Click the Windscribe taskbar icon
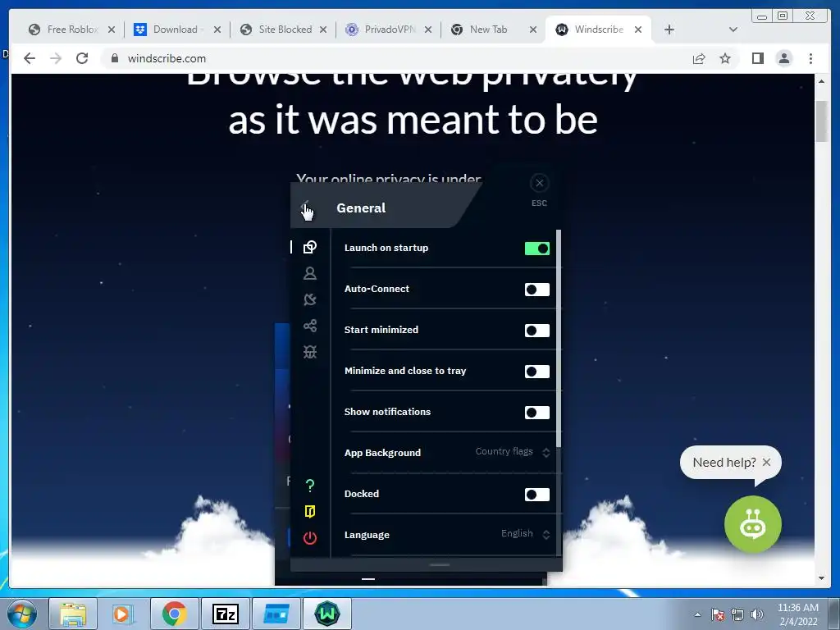This screenshot has width=840, height=630. pyautogui.click(x=327, y=614)
